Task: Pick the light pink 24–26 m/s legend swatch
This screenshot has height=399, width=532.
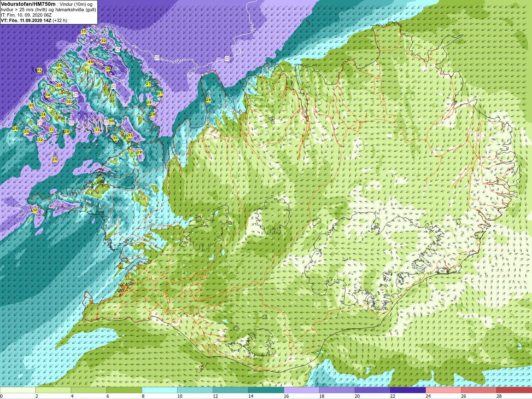Action: [x=443, y=390]
